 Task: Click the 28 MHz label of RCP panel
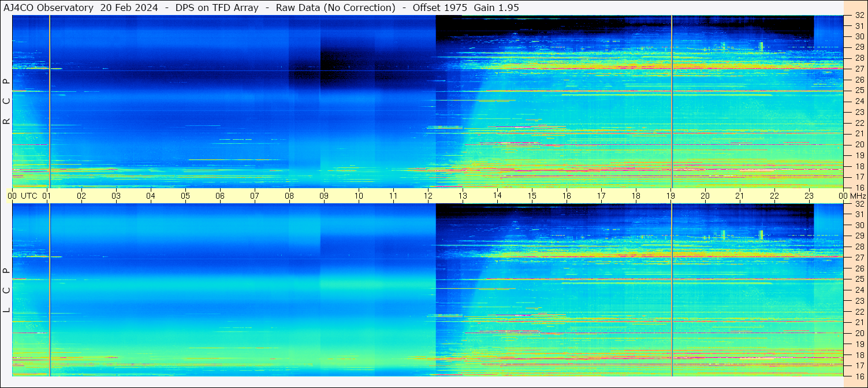pos(859,58)
